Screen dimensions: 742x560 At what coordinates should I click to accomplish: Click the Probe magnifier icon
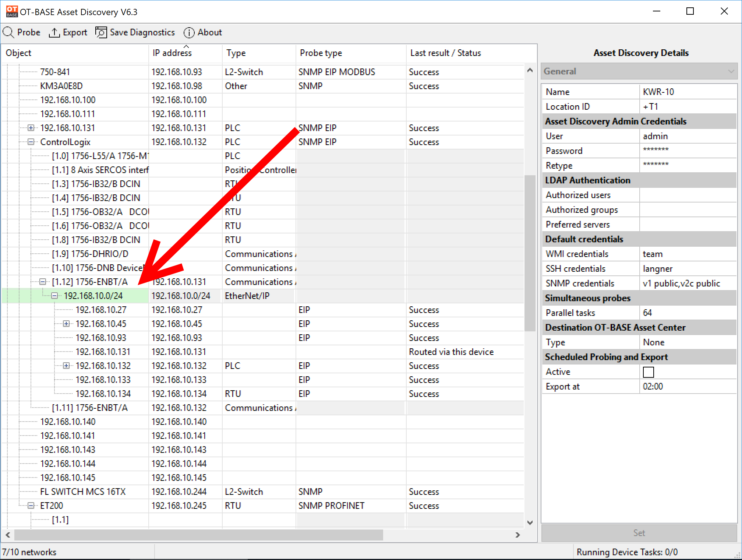(8, 32)
